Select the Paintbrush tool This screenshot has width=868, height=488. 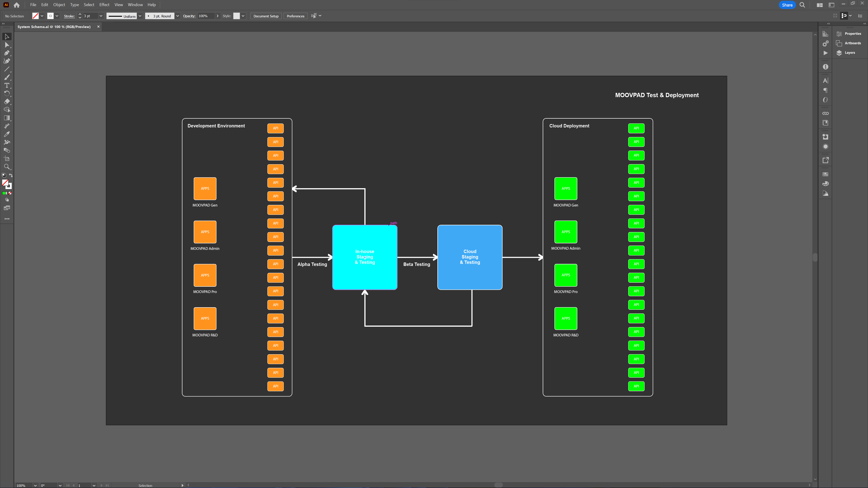click(7, 77)
